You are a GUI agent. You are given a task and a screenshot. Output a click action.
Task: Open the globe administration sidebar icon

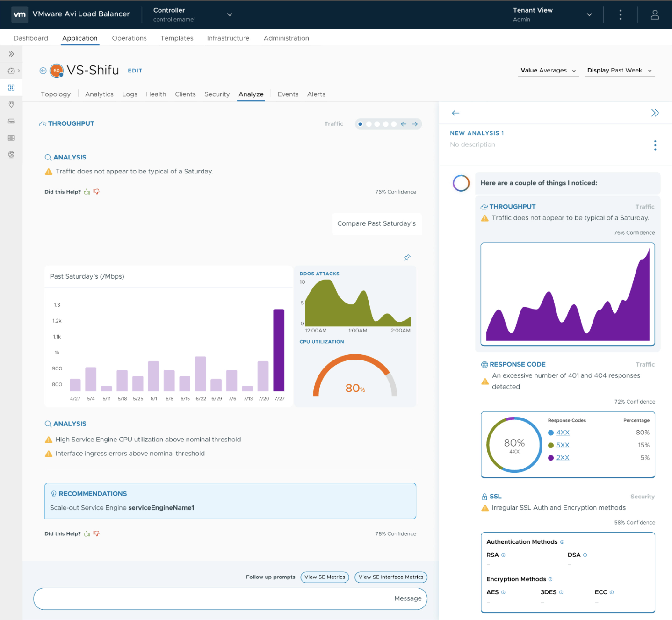(11, 155)
